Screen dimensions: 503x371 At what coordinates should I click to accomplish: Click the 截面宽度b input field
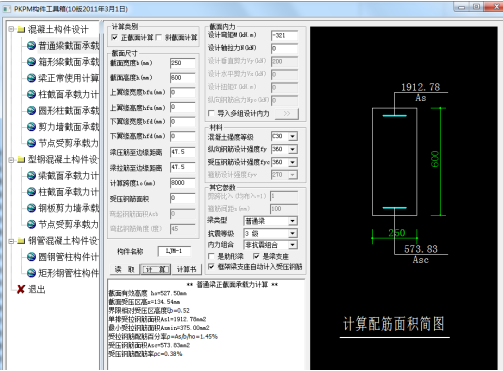click(183, 63)
